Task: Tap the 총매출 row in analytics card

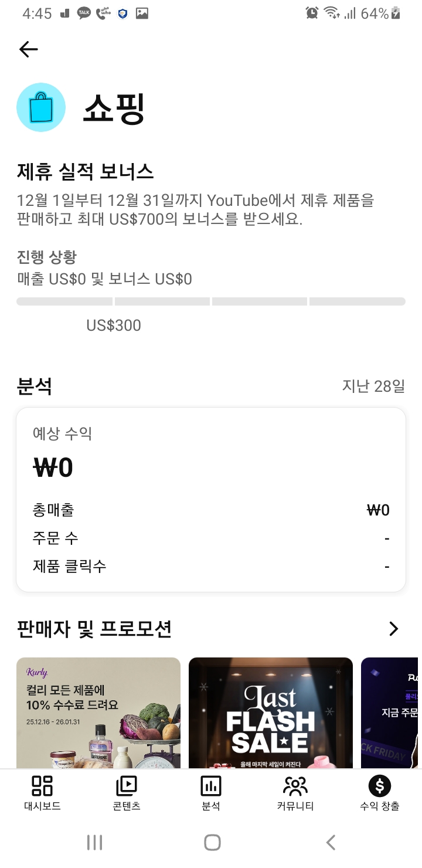Action: point(211,510)
